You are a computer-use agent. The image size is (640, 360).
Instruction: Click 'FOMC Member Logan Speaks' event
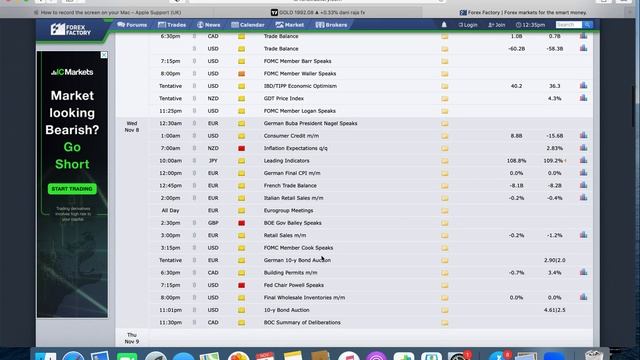click(x=300, y=111)
